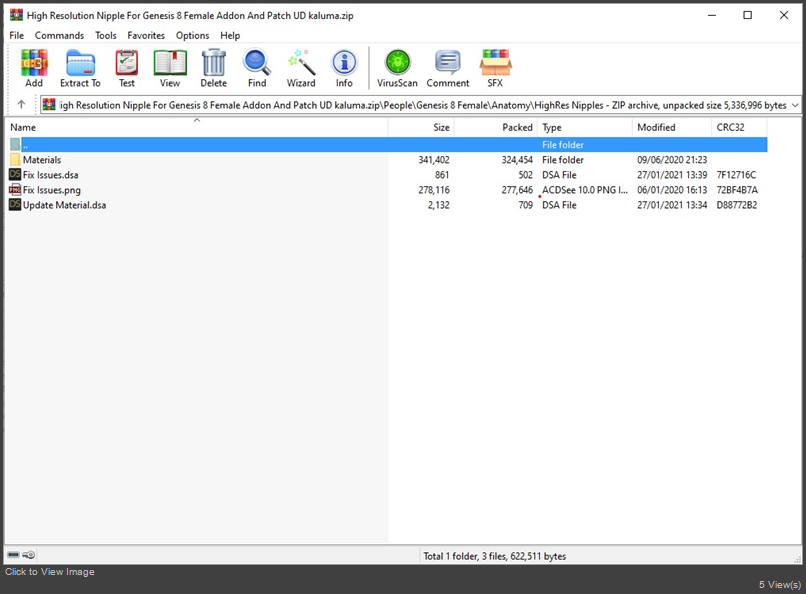Sort by the Packed column header
The image size is (806, 594).
tap(496, 127)
